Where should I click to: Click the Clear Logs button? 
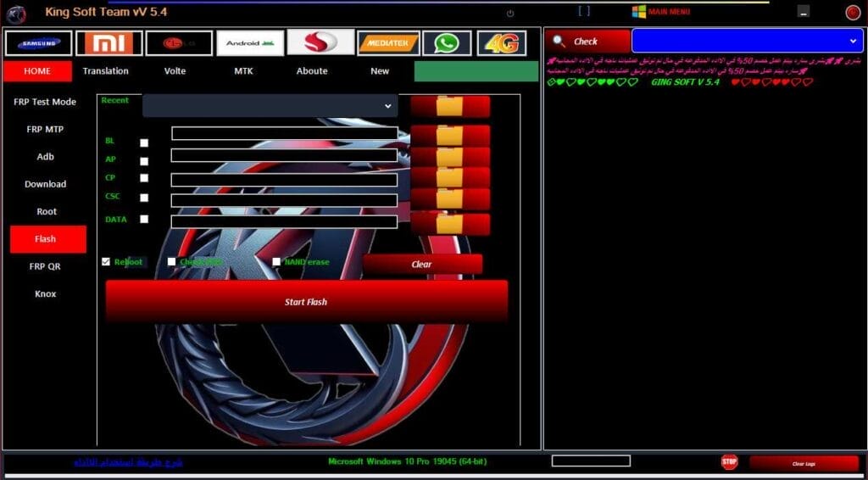[804, 463]
